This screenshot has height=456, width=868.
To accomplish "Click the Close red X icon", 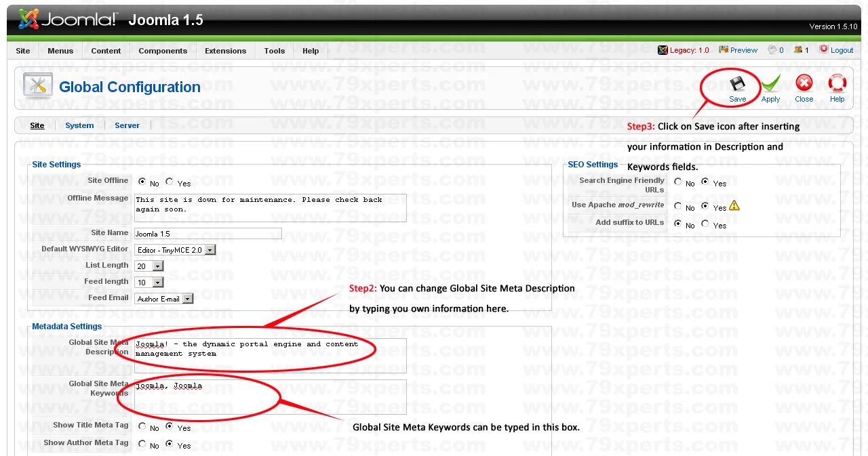I will pos(804,83).
